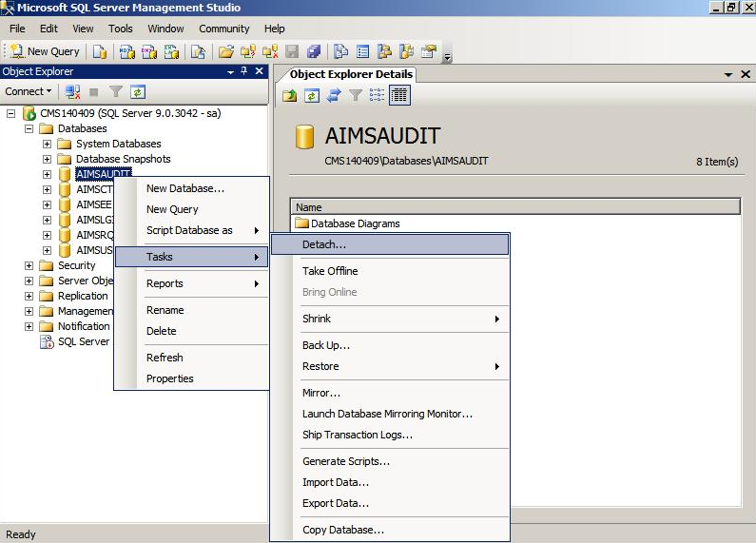Click the Object Explorer toolbar icon

click(384, 51)
